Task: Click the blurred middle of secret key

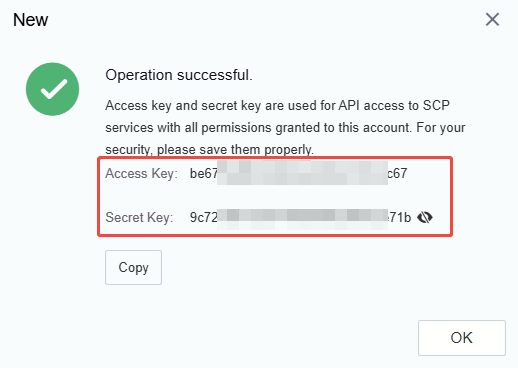Action: click(x=302, y=219)
